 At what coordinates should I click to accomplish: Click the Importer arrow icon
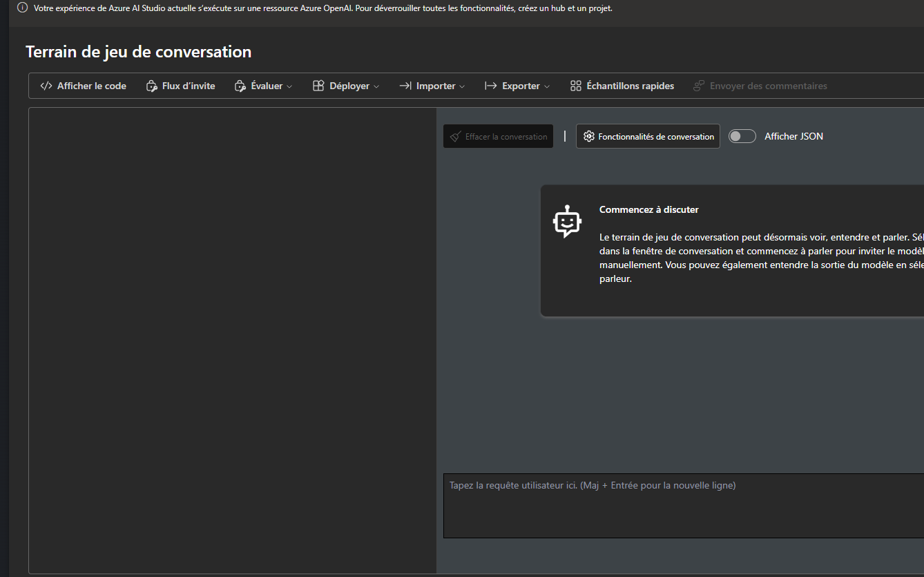tap(405, 86)
